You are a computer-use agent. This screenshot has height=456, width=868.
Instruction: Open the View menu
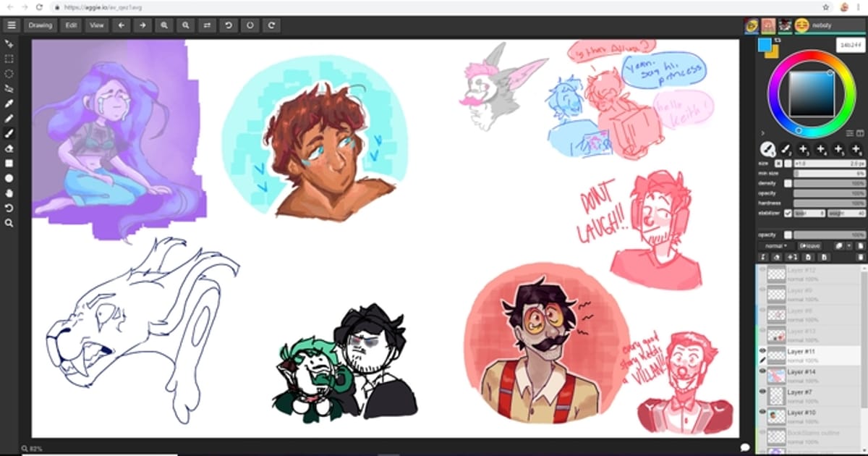97,25
